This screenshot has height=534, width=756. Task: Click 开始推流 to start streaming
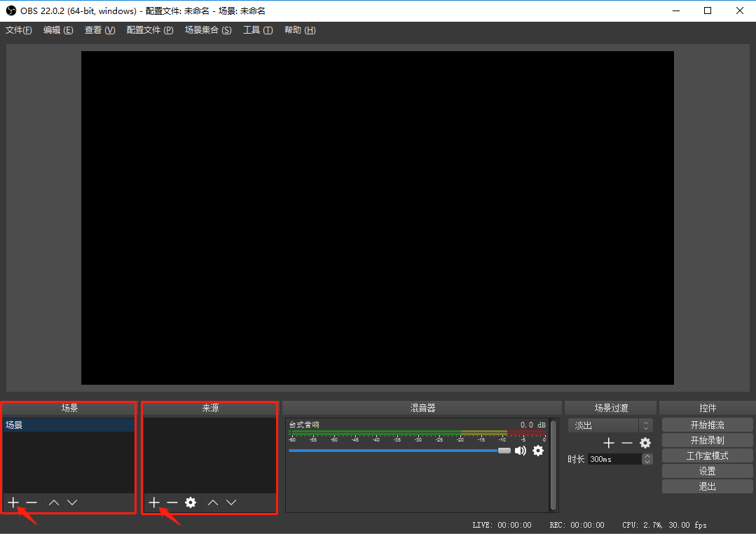click(x=707, y=425)
